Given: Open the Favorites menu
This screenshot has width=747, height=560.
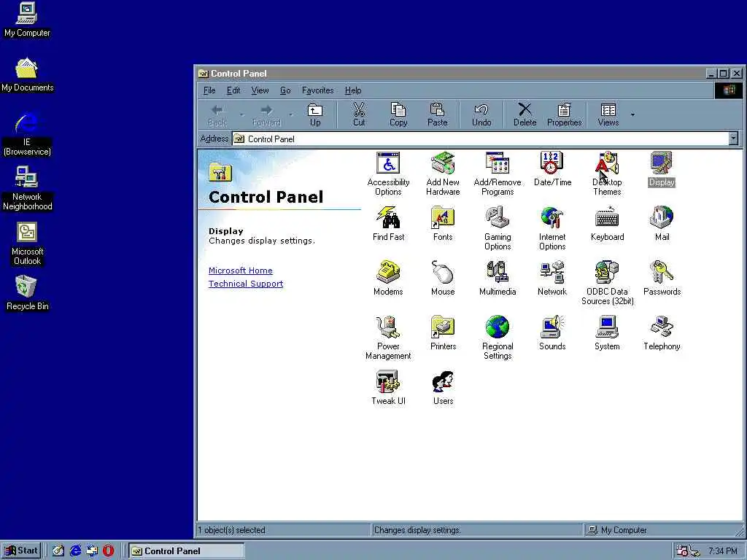Looking at the screenshot, I should click(317, 90).
